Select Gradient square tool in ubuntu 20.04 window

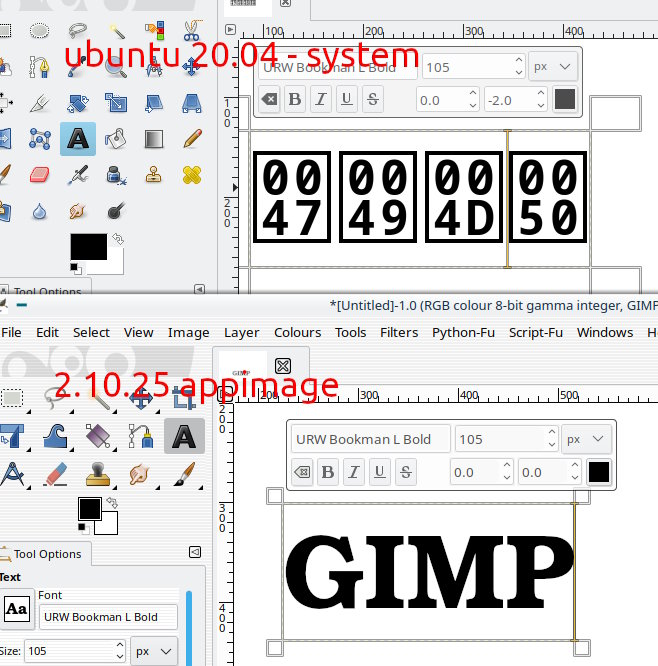(x=154, y=139)
